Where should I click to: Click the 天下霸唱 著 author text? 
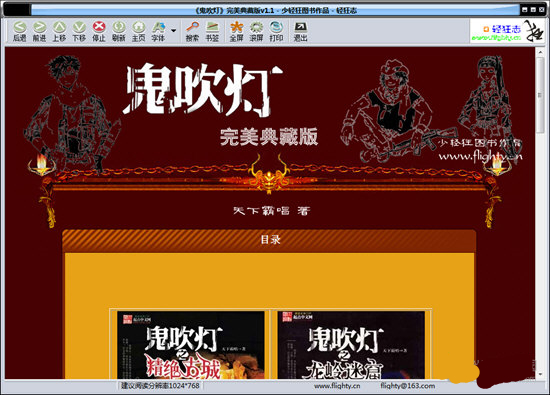pyautogui.click(x=272, y=210)
